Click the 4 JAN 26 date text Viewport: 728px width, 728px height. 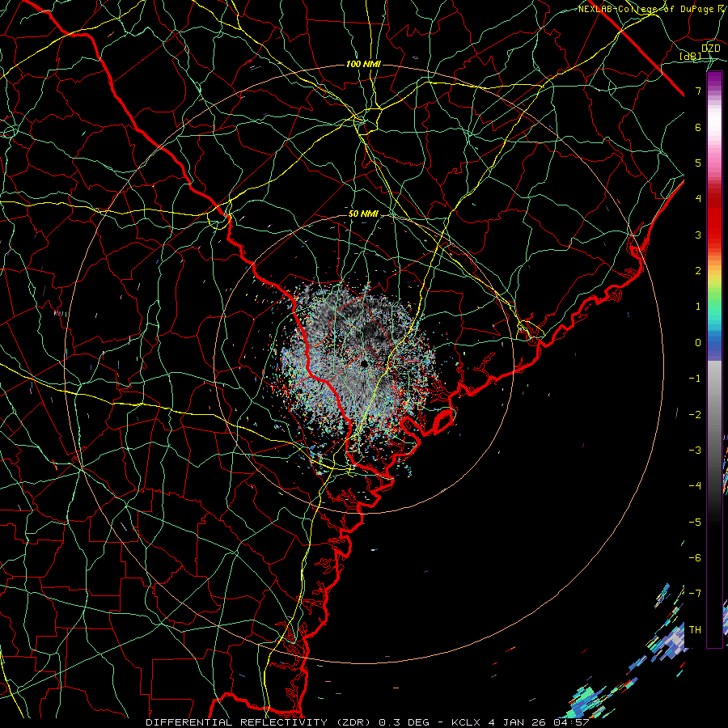[517, 722]
